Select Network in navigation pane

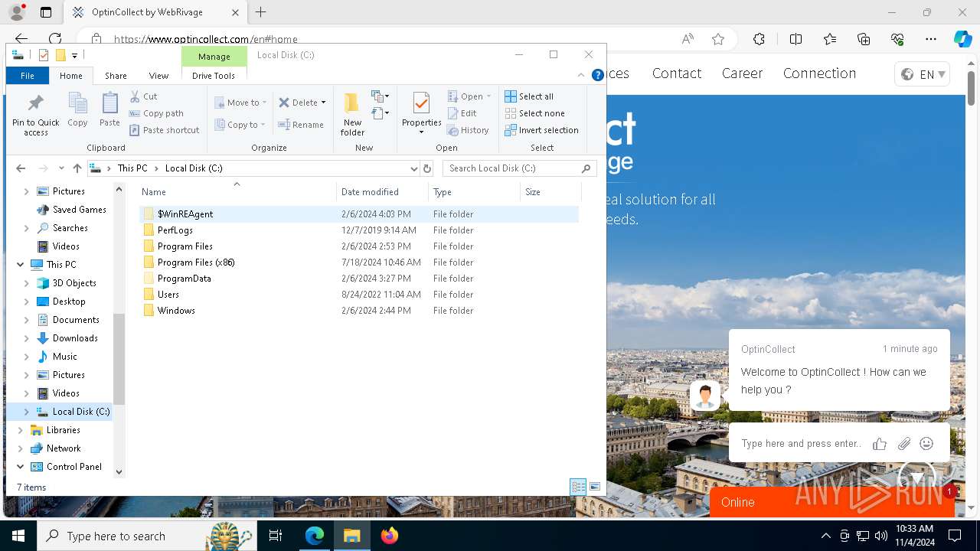coord(55,448)
